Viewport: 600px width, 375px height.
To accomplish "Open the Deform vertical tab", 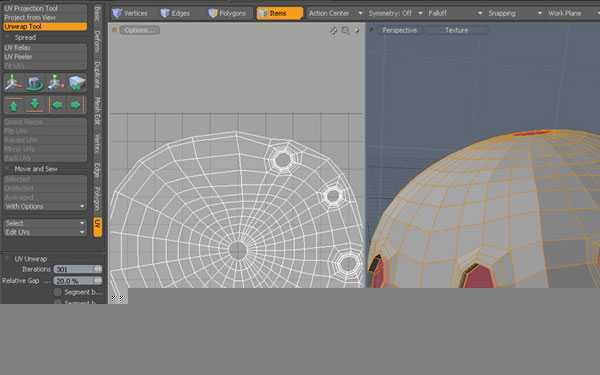I will click(x=97, y=42).
